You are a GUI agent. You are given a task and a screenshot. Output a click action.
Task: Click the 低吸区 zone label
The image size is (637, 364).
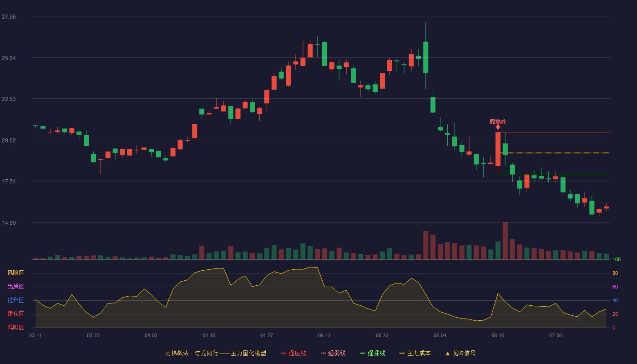coord(15,327)
